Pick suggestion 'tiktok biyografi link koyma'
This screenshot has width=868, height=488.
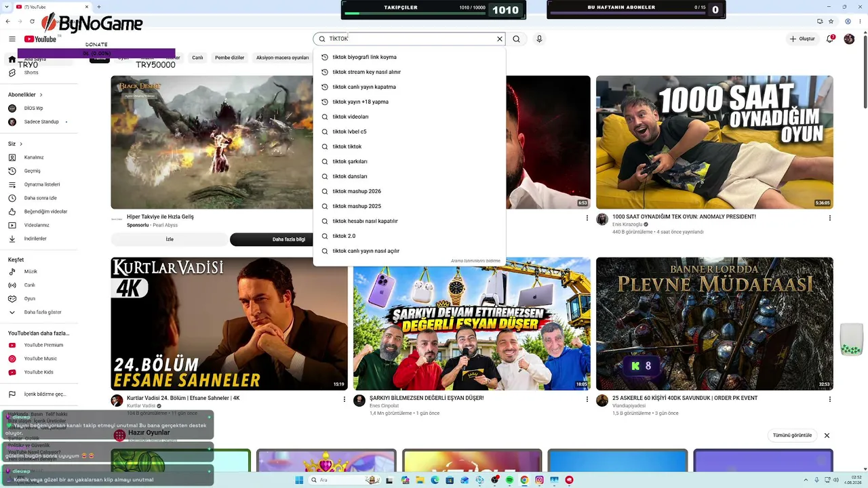click(x=410, y=57)
